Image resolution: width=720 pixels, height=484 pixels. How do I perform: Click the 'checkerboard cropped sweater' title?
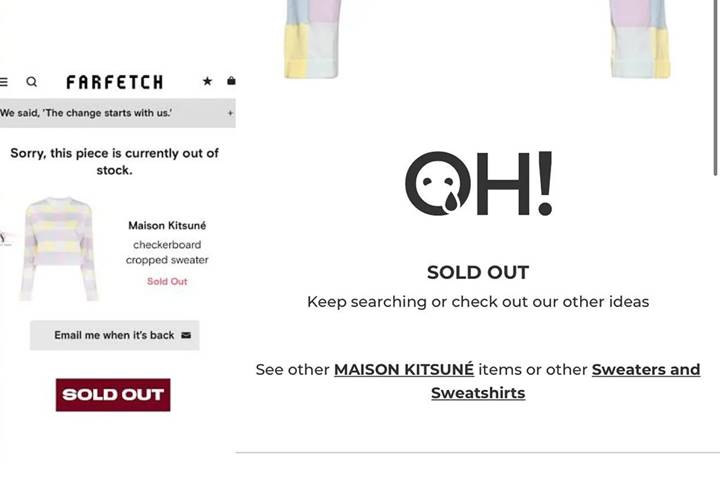tap(167, 252)
